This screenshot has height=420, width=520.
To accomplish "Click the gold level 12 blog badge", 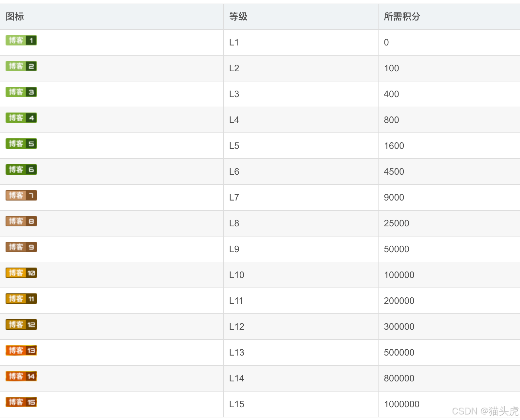I will (21, 324).
